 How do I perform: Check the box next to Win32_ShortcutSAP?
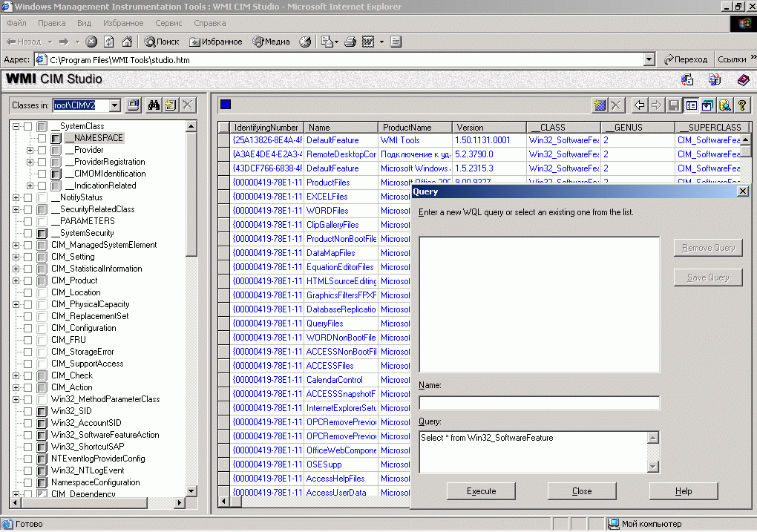pos(28,447)
